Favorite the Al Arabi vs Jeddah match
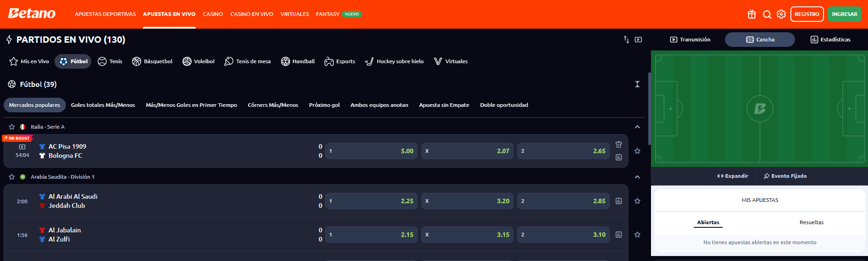Viewport: 868px width, 261px height. coord(637,201)
